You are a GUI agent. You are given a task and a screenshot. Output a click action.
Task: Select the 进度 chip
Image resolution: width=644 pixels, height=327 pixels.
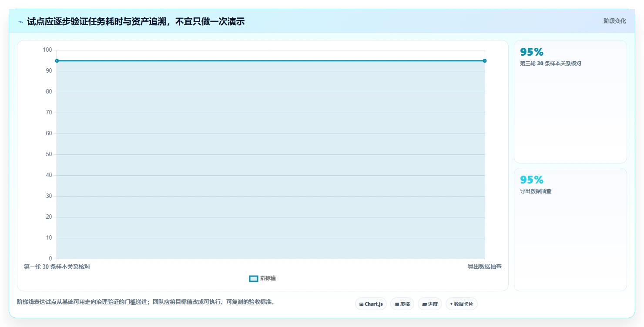pos(430,304)
